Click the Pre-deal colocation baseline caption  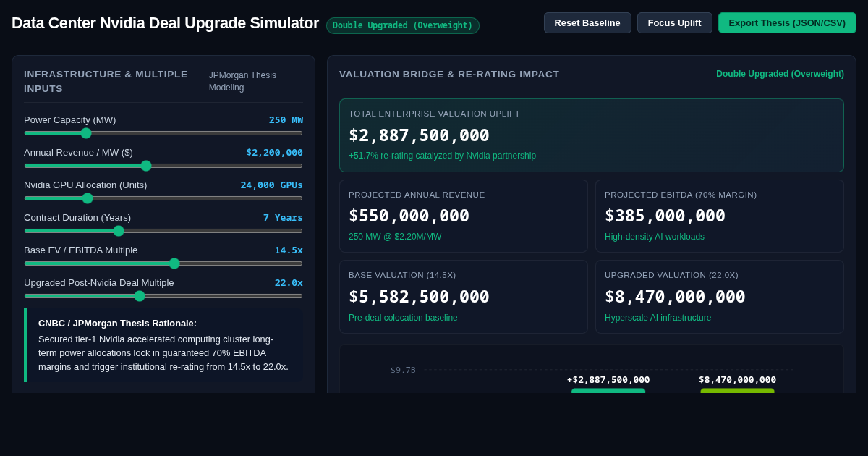coord(403,318)
